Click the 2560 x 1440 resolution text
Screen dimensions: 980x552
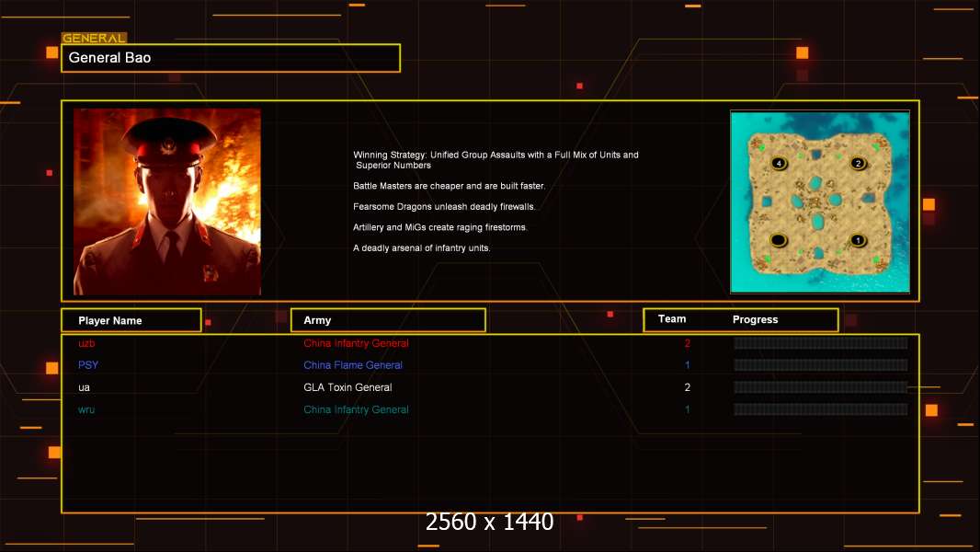pos(489,522)
